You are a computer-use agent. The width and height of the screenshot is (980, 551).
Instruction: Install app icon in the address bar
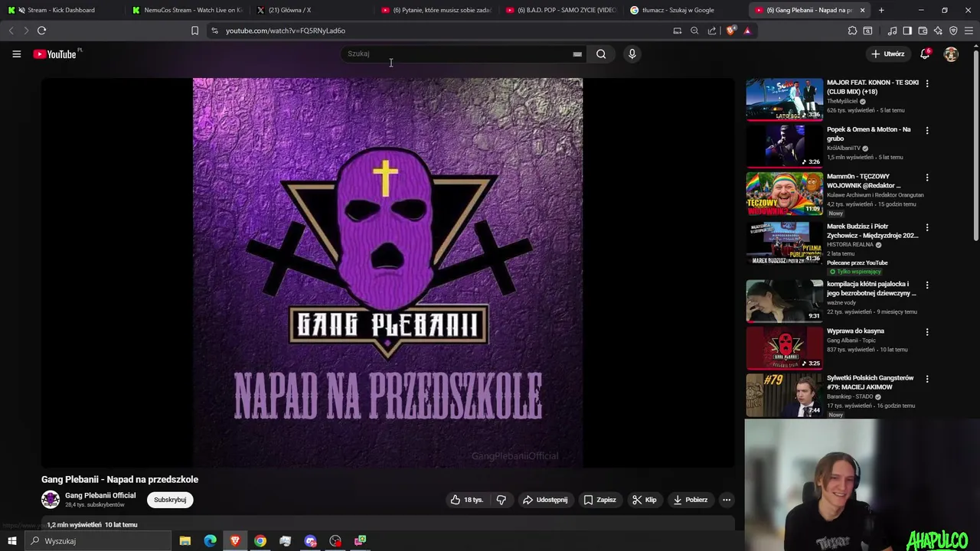point(677,31)
